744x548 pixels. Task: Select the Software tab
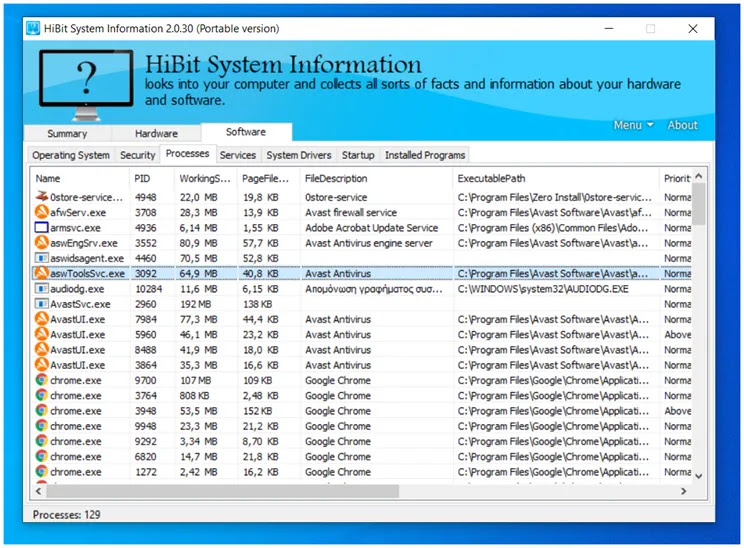(246, 132)
